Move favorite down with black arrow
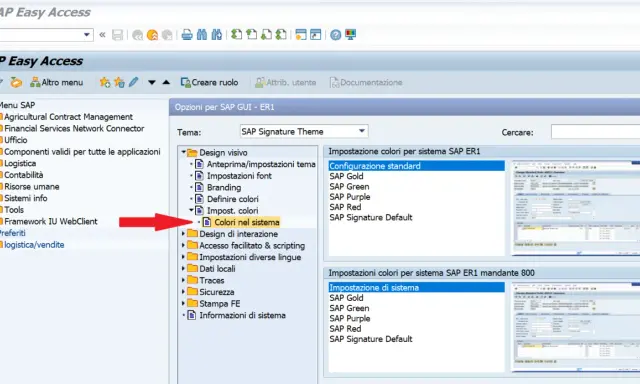The image size is (640, 384). [x=152, y=82]
